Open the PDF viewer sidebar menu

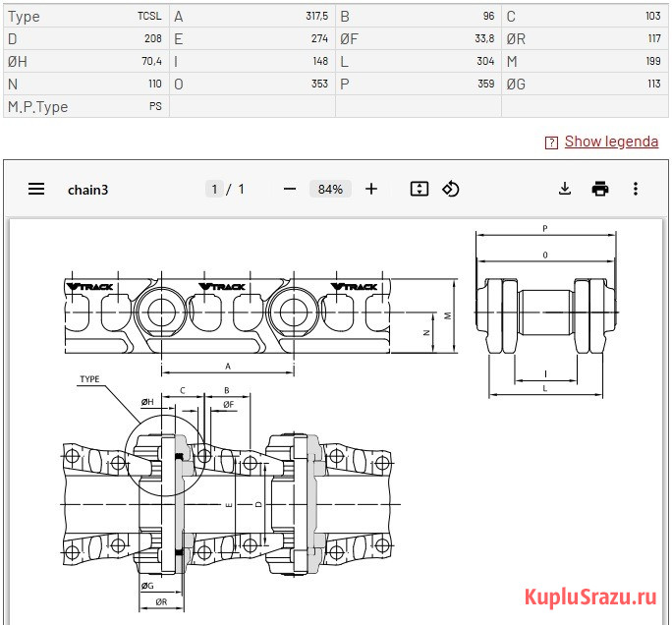[36, 189]
